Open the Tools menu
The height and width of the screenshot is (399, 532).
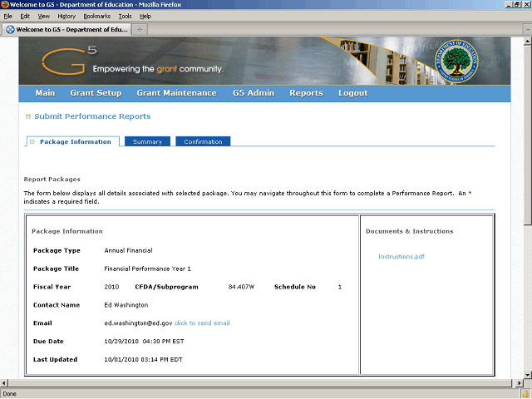click(x=126, y=17)
